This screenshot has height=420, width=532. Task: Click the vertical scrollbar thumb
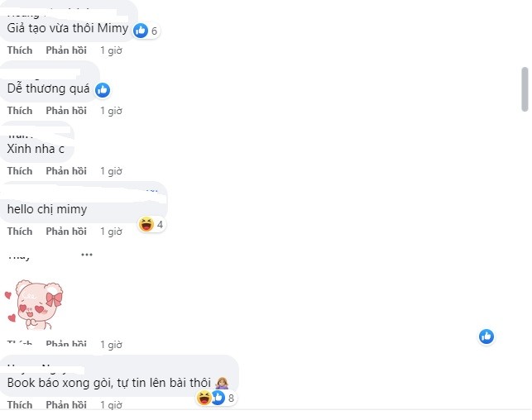525,89
